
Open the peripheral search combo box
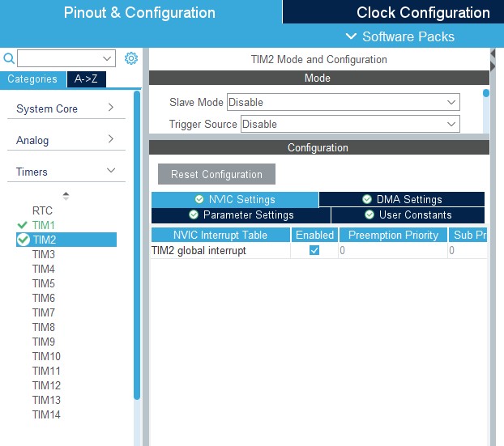tap(66, 58)
